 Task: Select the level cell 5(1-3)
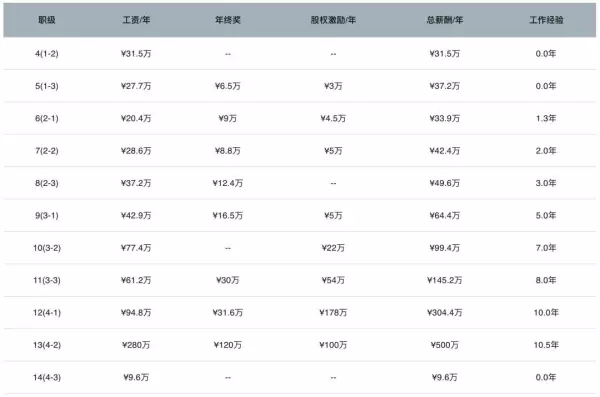[x=47, y=86]
